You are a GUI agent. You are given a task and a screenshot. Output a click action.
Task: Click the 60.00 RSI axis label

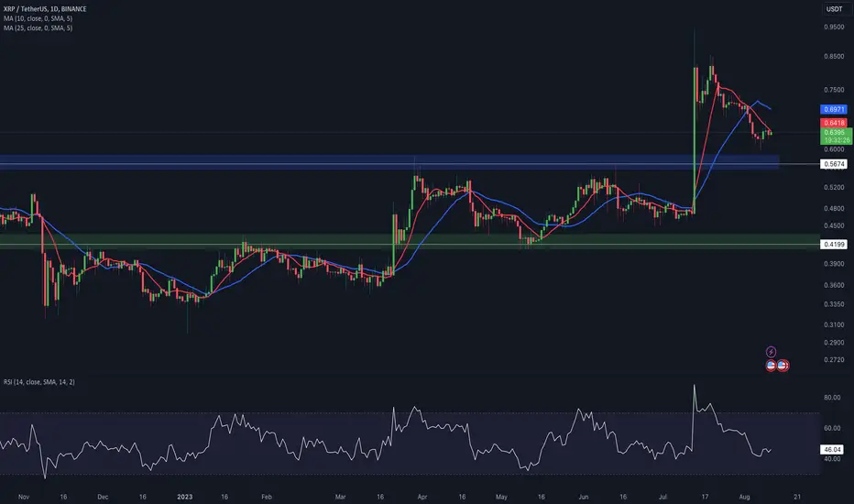[x=832, y=428]
